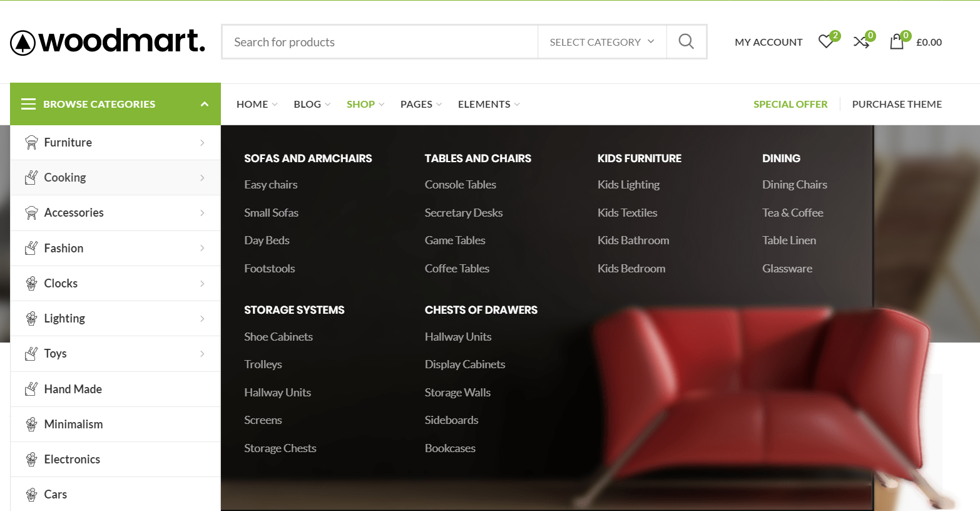Click the Woodmart logo

tap(108, 42)
